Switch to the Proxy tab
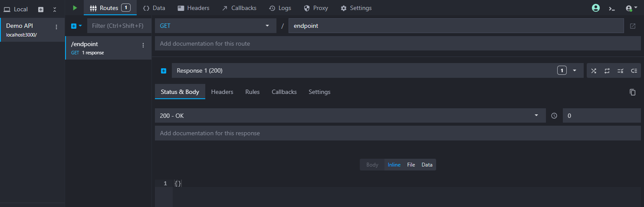Screen dimensions: 644x207 [x=316, y=8]
